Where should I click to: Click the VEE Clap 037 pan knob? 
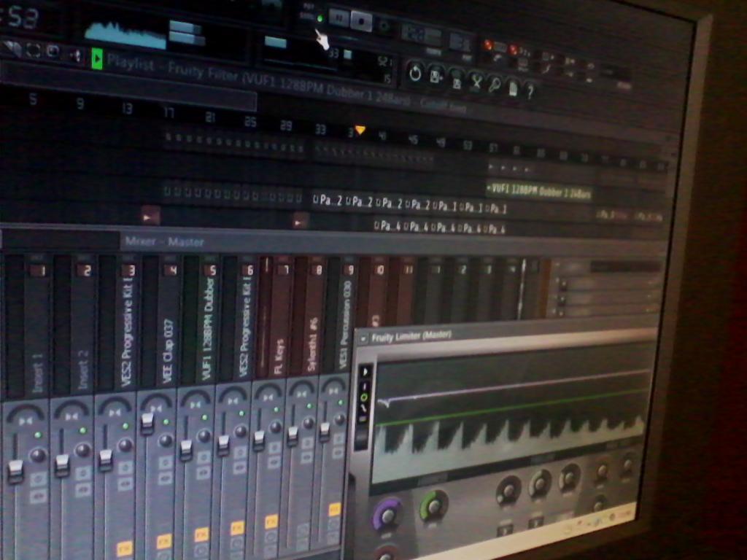[x=166, y=440]
